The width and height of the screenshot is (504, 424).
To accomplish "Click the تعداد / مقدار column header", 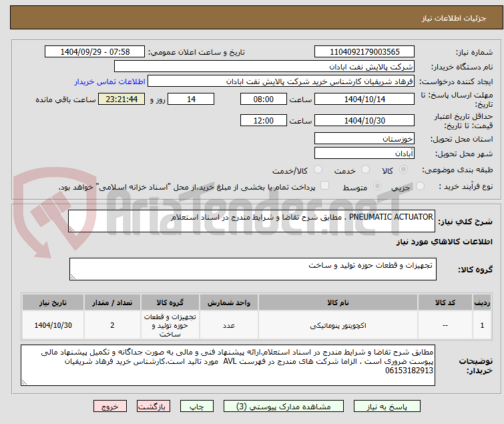I will coord(112,302).
